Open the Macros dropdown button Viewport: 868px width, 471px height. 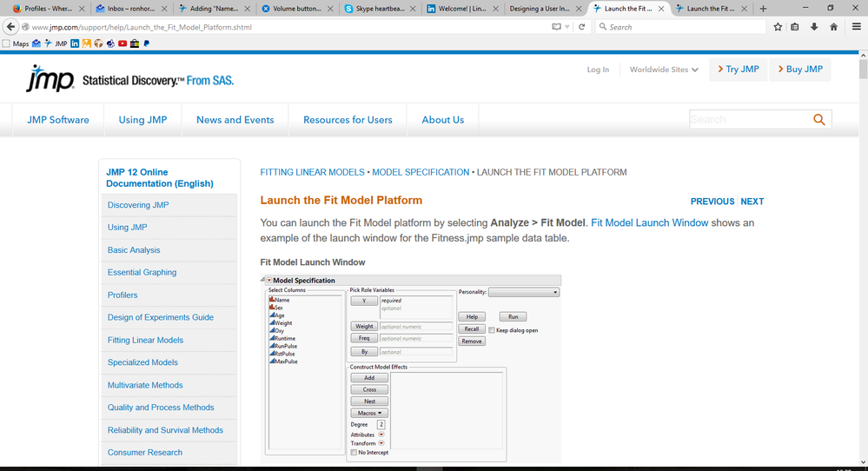pyautogui.click(x=369, y=413)
